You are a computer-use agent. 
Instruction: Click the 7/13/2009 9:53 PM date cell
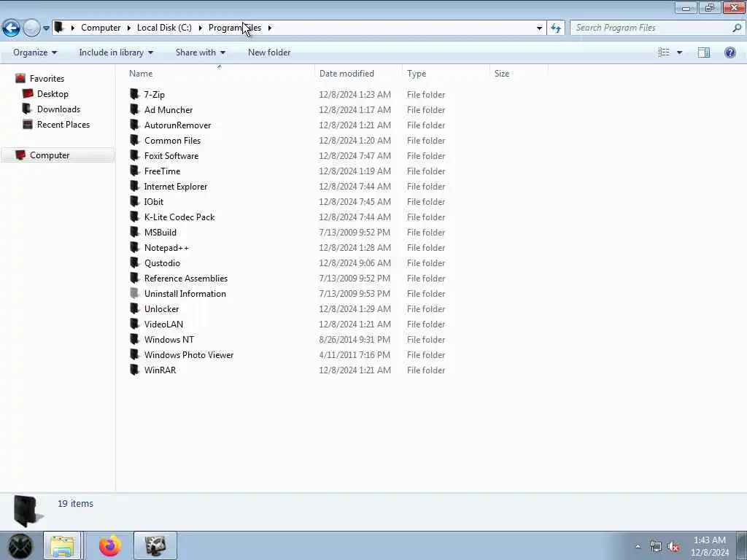(355, 293)
